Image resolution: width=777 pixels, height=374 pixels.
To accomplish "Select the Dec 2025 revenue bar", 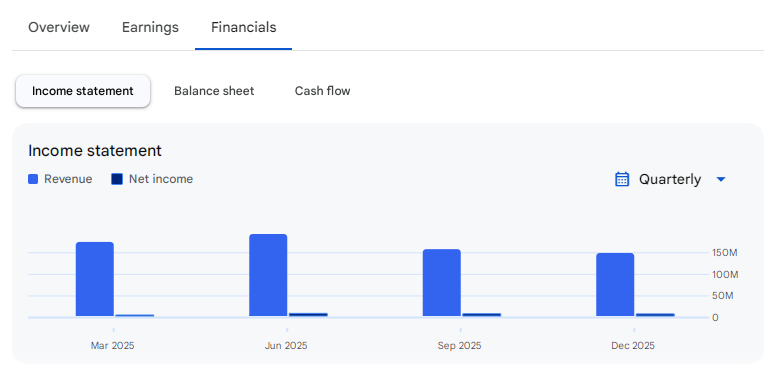I will click(x=615, y=285).
